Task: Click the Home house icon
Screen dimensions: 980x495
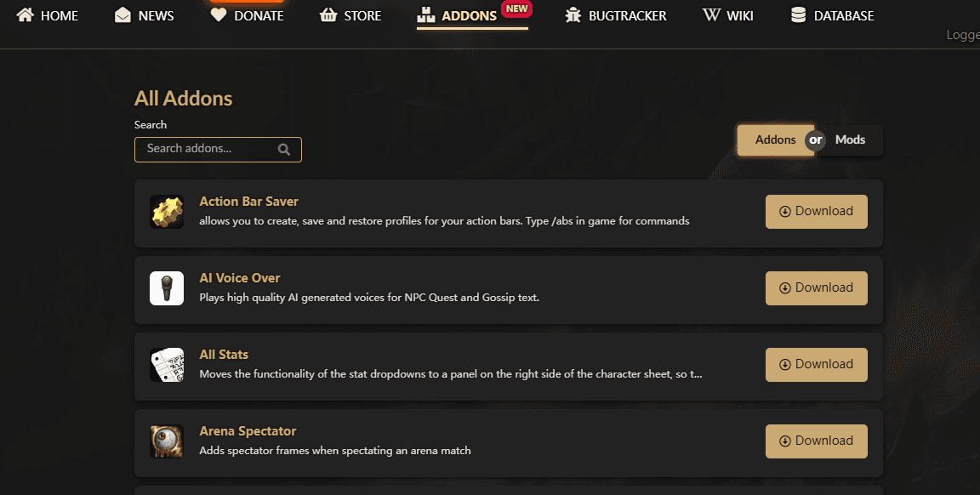Action: [x=26, y=15]
